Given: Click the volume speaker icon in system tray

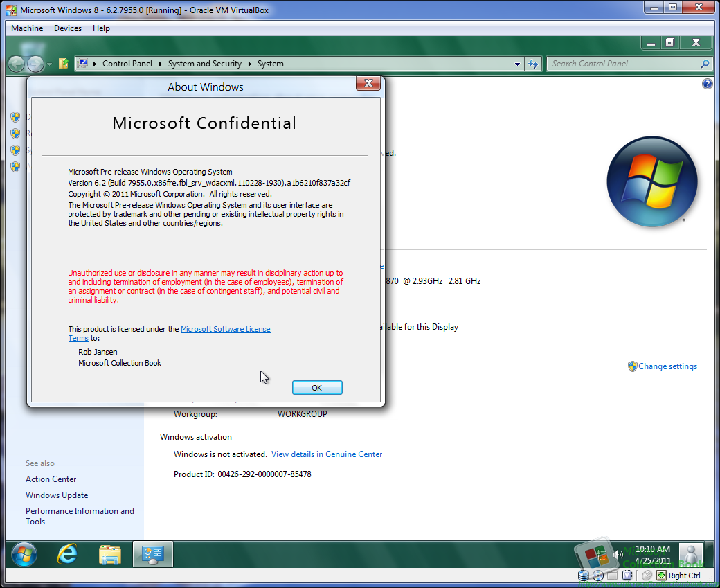Looking at the screenshot, I should [x=617, y=554].
